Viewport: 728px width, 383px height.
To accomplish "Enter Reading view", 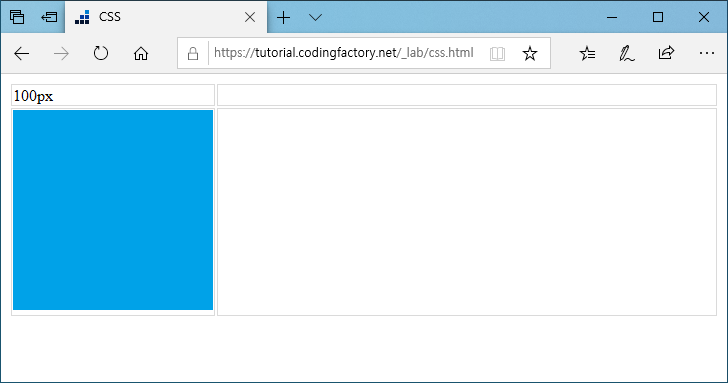I will pyautogui.click(x=497, y=54).
